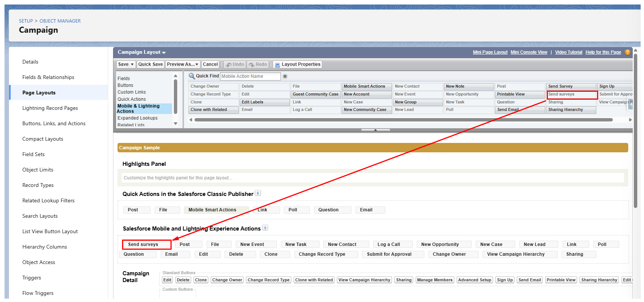
Task: Click the Quick Find magnifier icon
Action: pyautogui.click(x=192, y=76)
